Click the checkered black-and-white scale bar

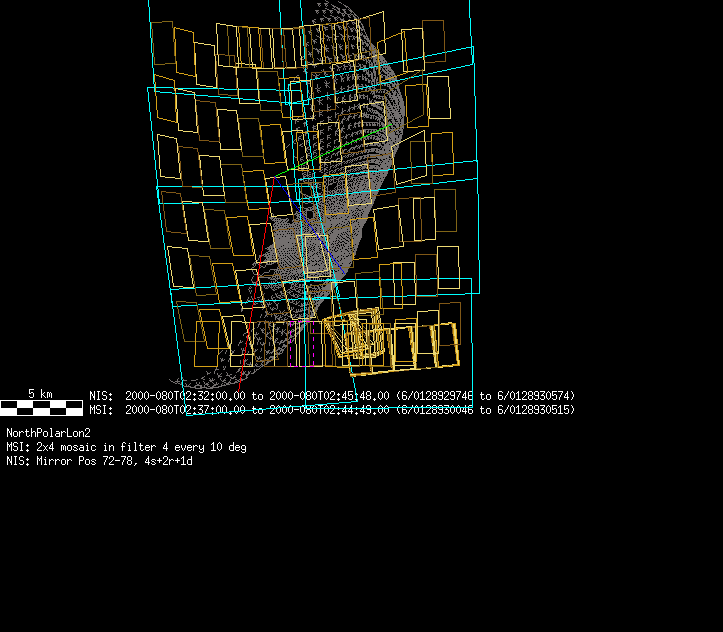click(41, 407)
